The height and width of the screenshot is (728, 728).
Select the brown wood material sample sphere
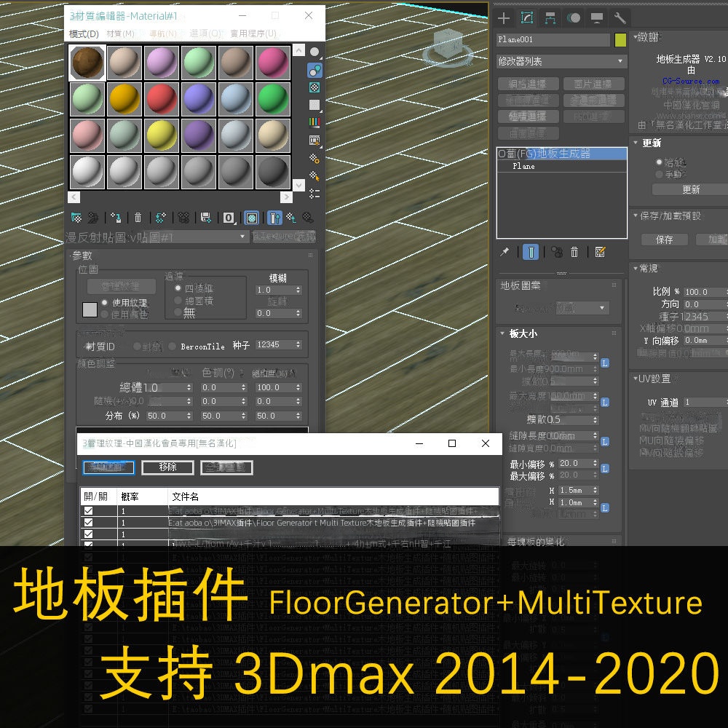(87, 62)
